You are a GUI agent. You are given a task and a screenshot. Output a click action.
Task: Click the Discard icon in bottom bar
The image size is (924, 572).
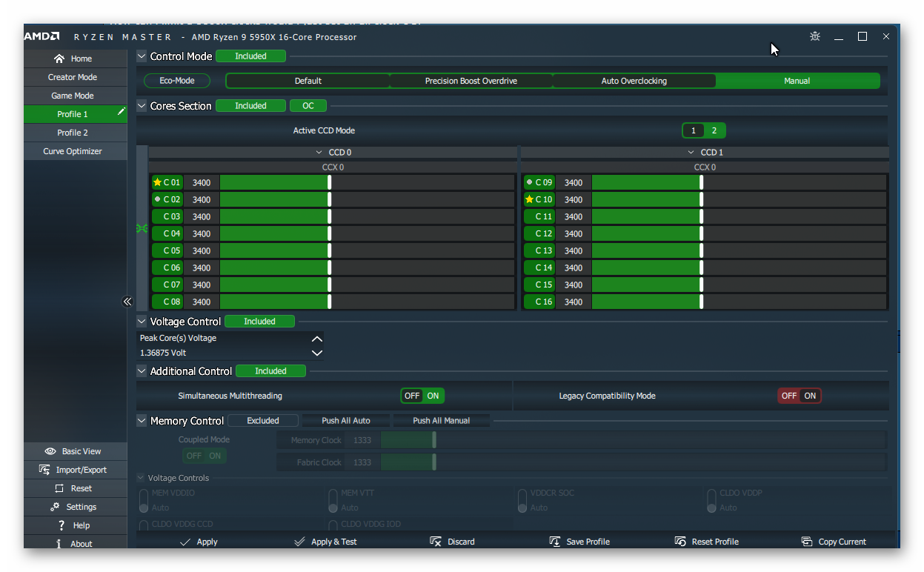point(436,542)
